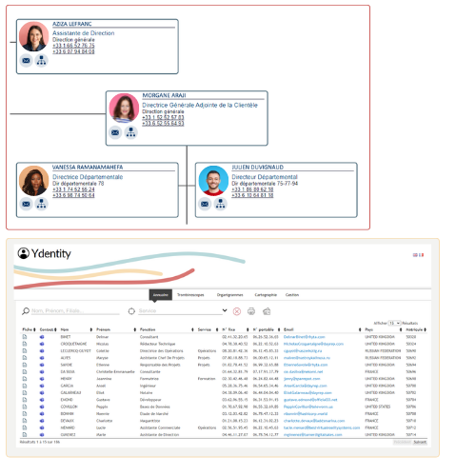Open the Afficher results-per-page dropdown
The width and height of the screenshot is (476, 476).
click(394, 323)
